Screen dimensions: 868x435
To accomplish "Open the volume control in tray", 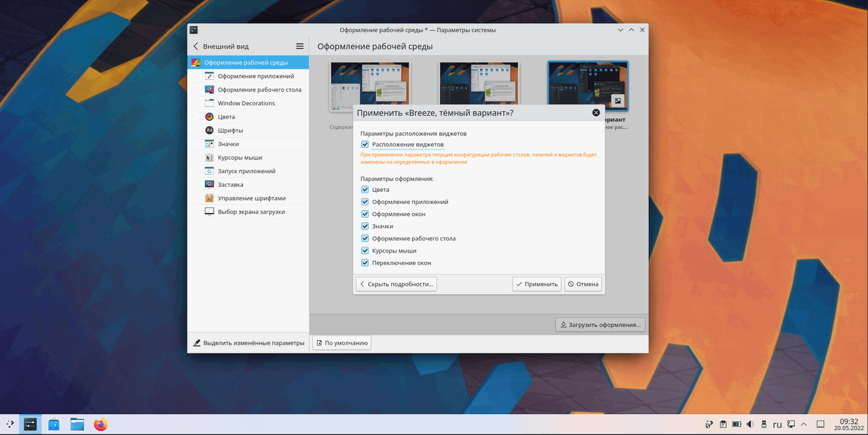I will coord(750,425).
